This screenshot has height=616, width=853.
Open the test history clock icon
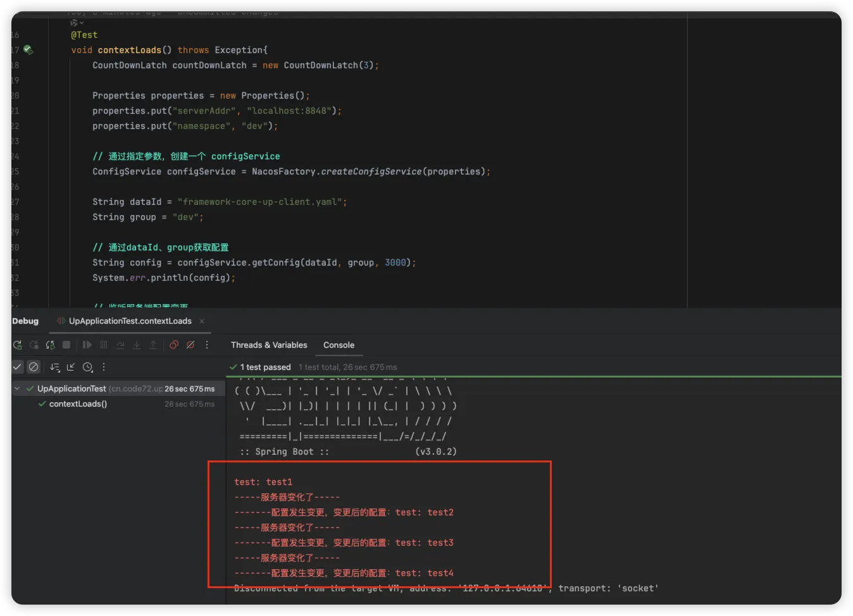click(88, 367)
